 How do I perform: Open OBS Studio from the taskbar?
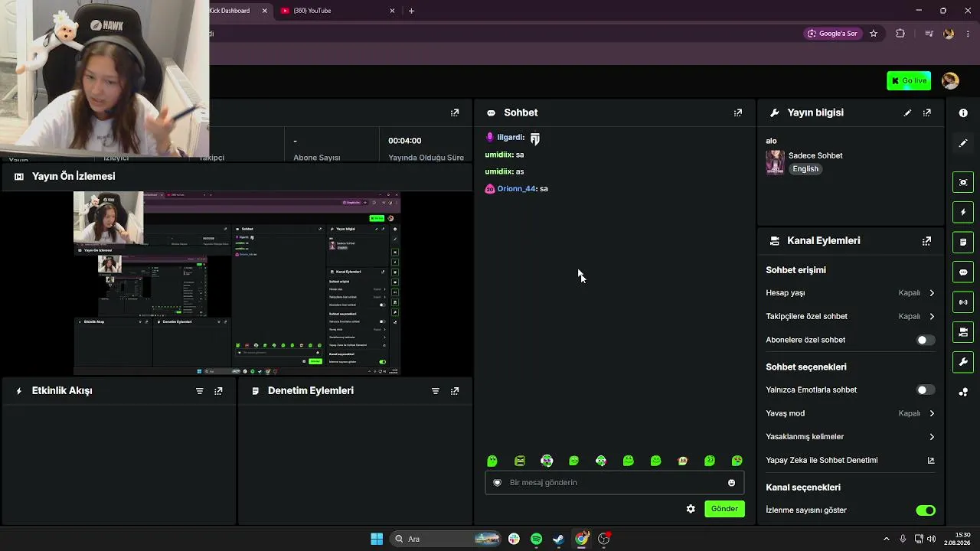click(x=604, y=539)
